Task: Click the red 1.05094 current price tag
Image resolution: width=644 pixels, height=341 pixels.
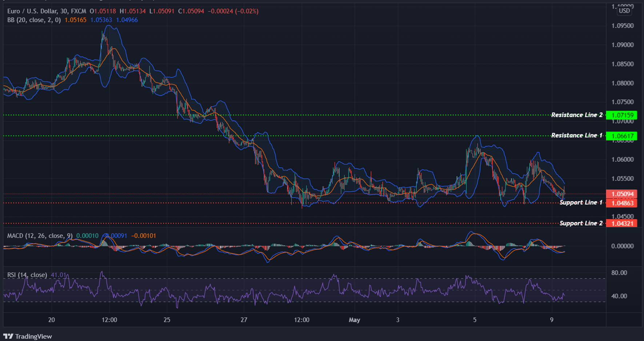Action: (622, 194)
